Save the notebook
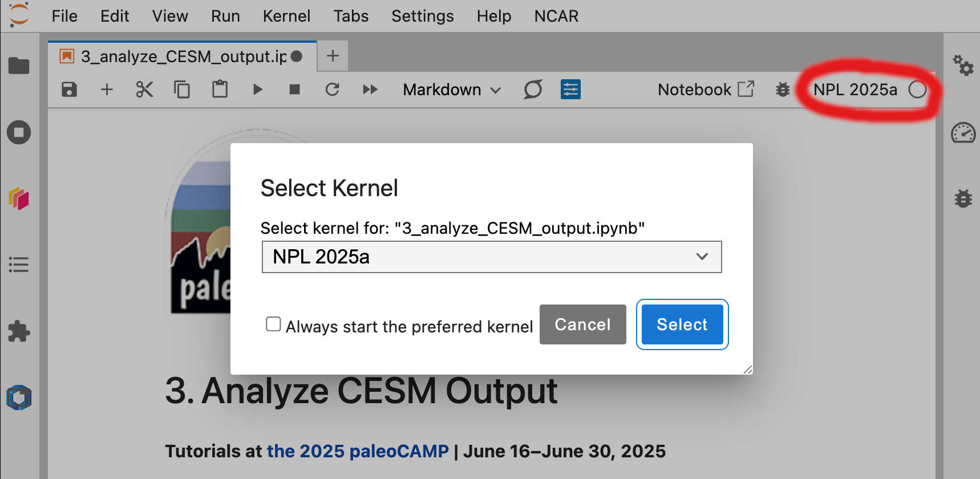Screen dimensions: 980x479 pos(68,90)
